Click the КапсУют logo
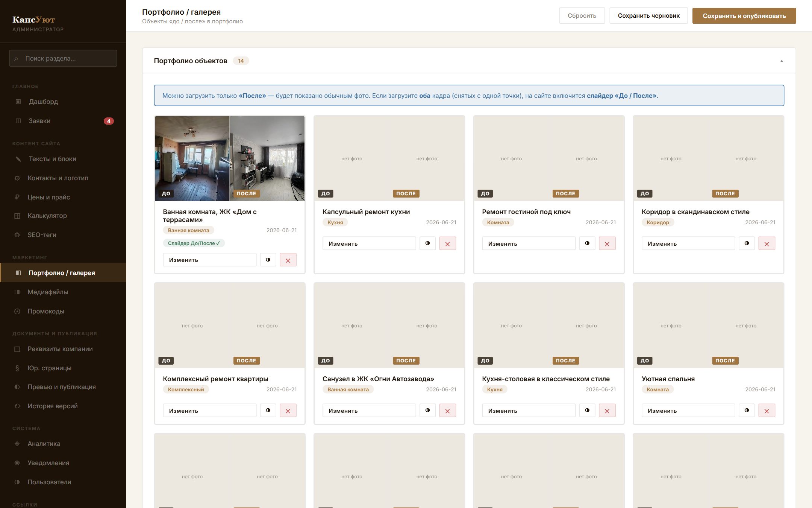Screen dimensions: 812x508 [34, 20]
